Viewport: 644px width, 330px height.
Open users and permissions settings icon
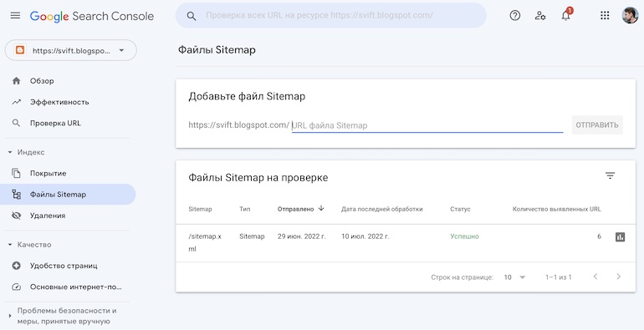coord(540,16)
